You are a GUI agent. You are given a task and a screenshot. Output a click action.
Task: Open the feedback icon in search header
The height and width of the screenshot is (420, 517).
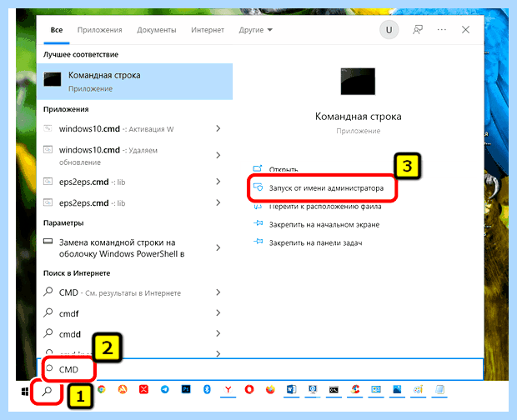(x=418, y=30)
